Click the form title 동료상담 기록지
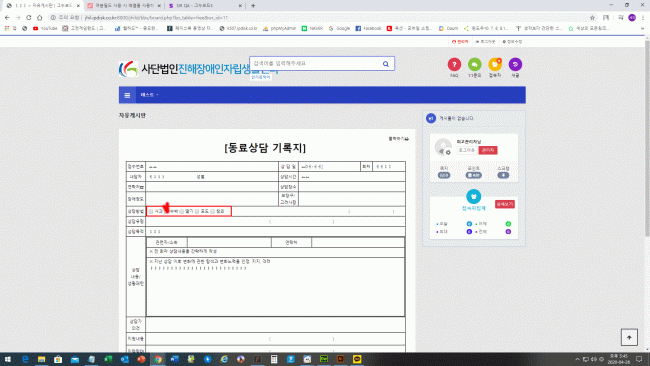 click(265, 148)
